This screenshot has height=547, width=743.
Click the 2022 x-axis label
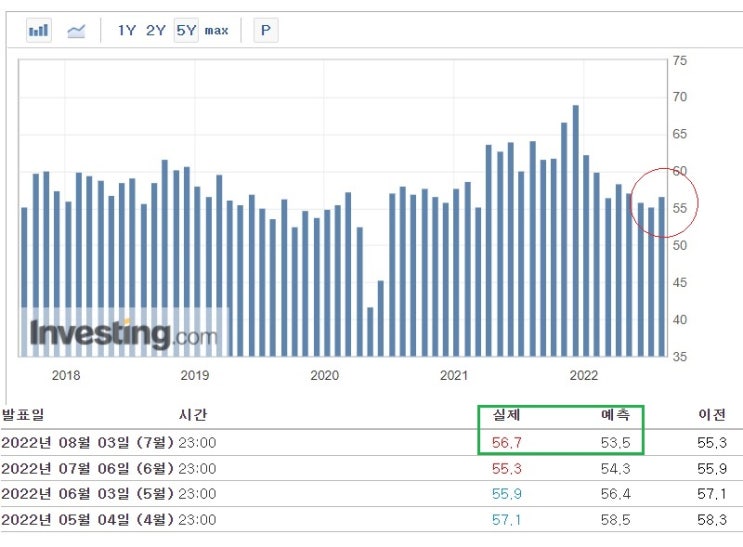(x=584, y=375)
